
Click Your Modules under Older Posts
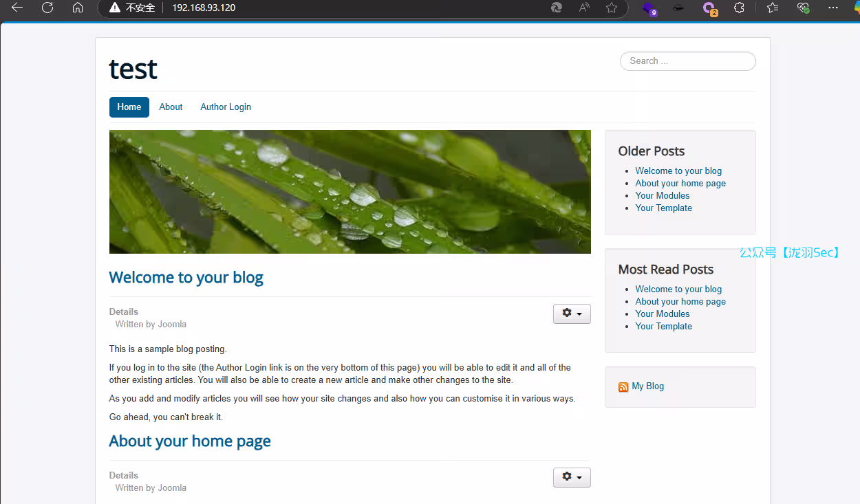662,196
